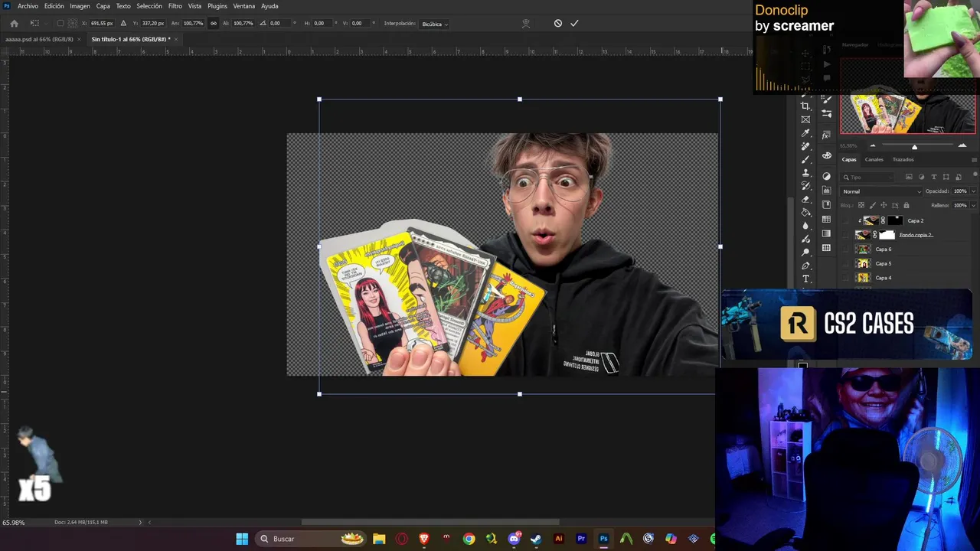This screenshot has height=551, width=980.
Task: Toggle visibility of Capa 5 layer
Action: coord(846,263)
